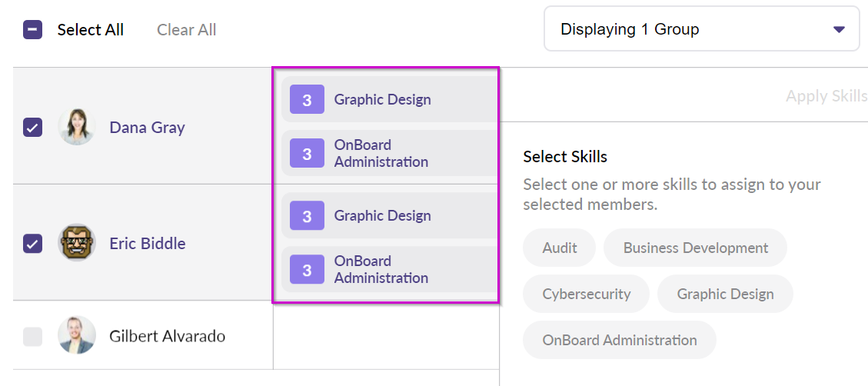
Task: Check the Gilbert Alvarado checkbox
Action: pos(32,336)
